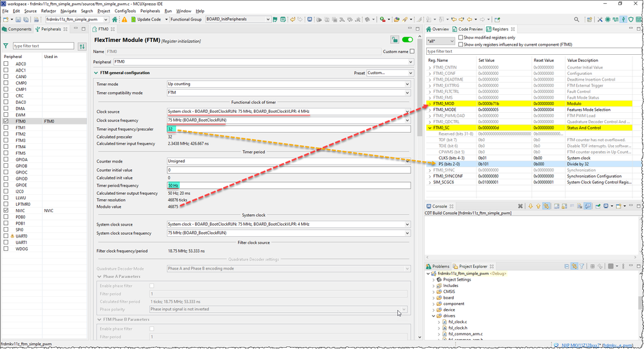The width and height of the screenshot is (644, 349).
Task: Switch to the Problems tab
Action: click(x=438, y=266)
